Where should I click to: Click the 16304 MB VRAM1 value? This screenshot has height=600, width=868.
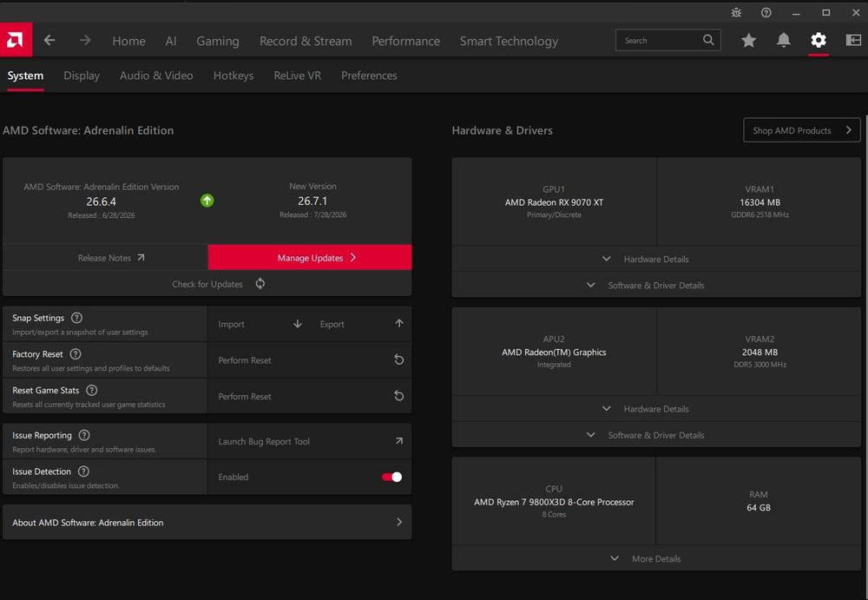tap(759, 202)
